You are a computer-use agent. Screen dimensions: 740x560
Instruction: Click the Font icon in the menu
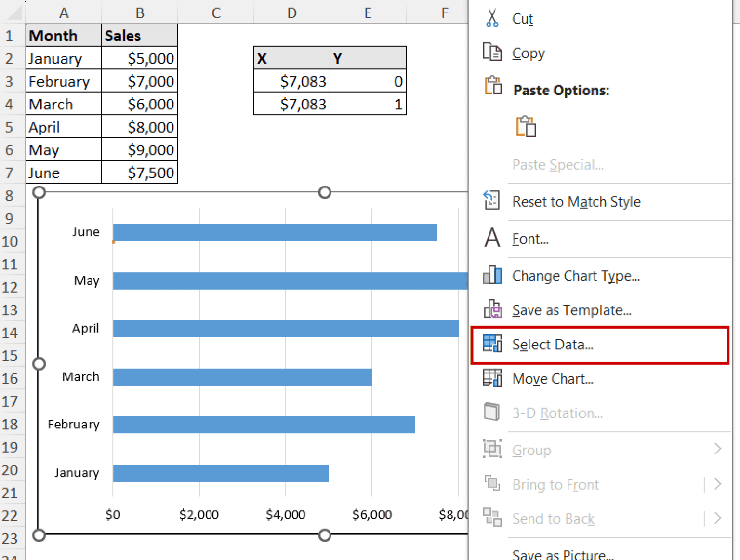pos(491,238)
